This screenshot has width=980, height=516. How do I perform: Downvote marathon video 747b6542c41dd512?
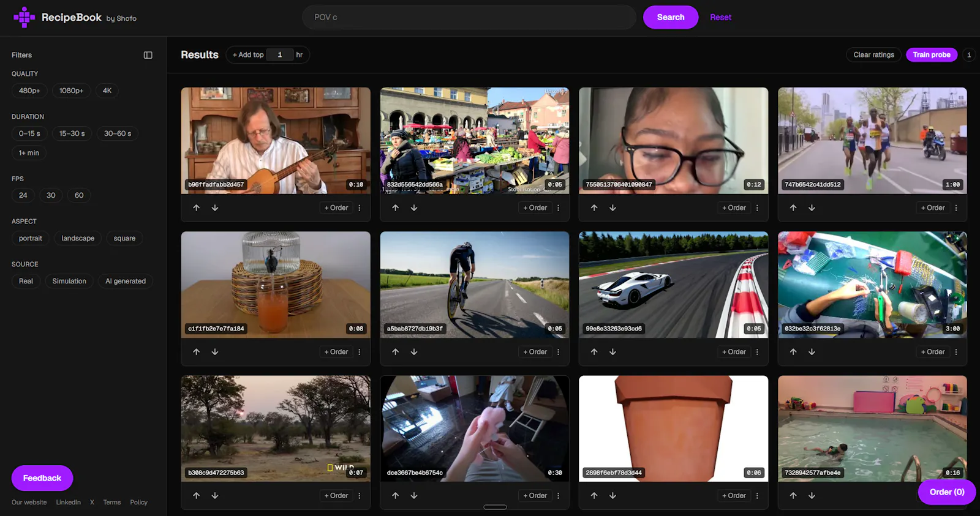pos(812,208)
